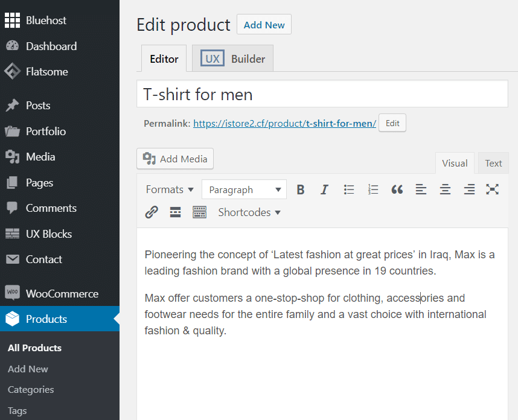
Task: Align text right
Action: (x=469, y=189)
